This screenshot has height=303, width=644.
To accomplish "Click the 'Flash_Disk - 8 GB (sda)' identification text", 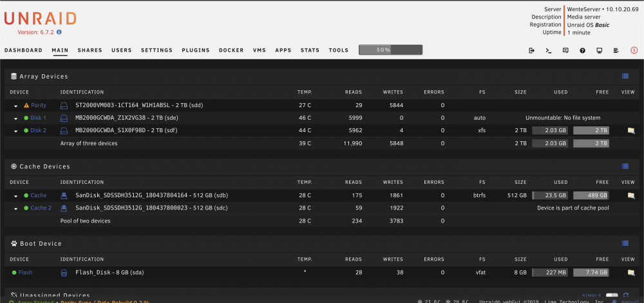I will pyautogui.click(x=109, y=273).
